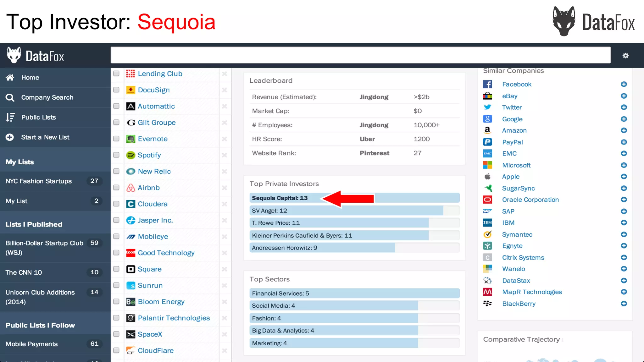644x362 pixels.
Task: Check the Jasper Inc. checkbox
Action: [x=116, y=220]
